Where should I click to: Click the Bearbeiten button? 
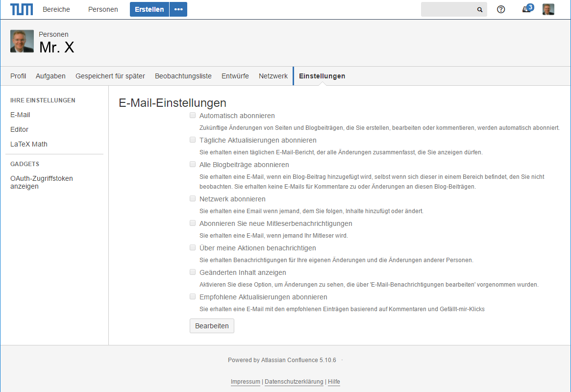pos(212,326)
